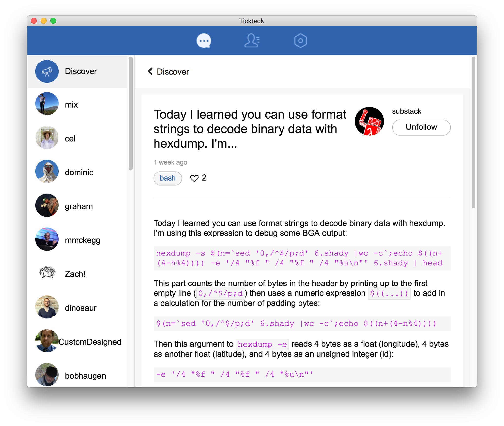Open dinosaur's avatar in the sidebar

[47, 307]
